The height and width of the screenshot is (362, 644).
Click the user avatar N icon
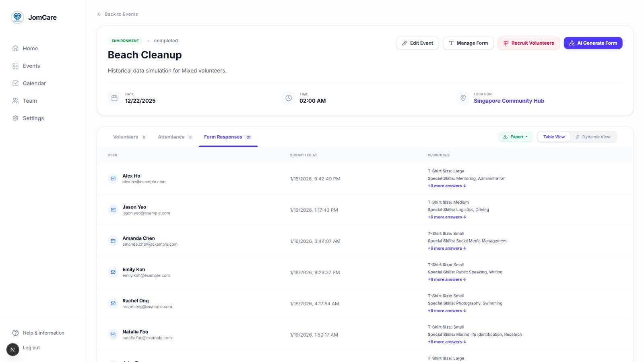coord(12,350)
